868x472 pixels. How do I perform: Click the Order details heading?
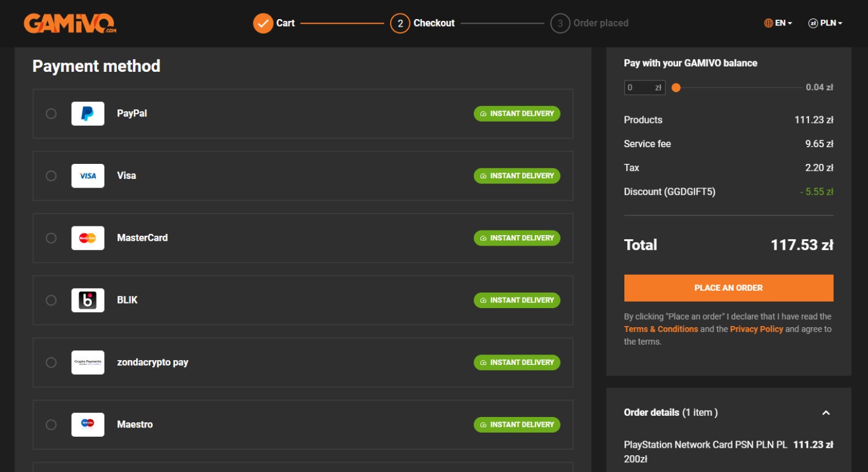671,413
